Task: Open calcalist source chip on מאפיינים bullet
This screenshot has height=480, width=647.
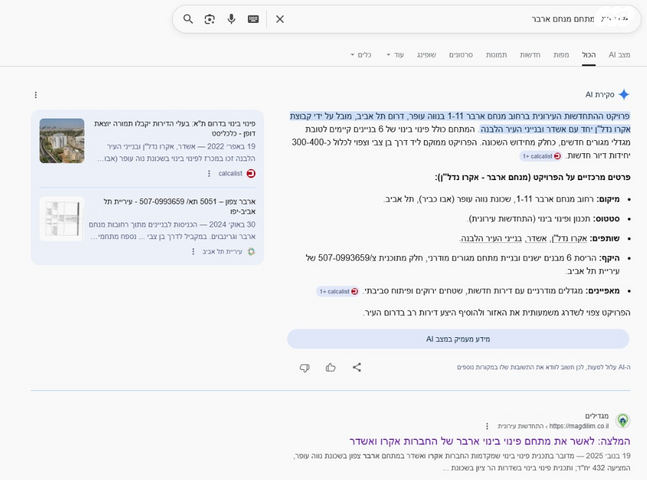Action: 338,291
